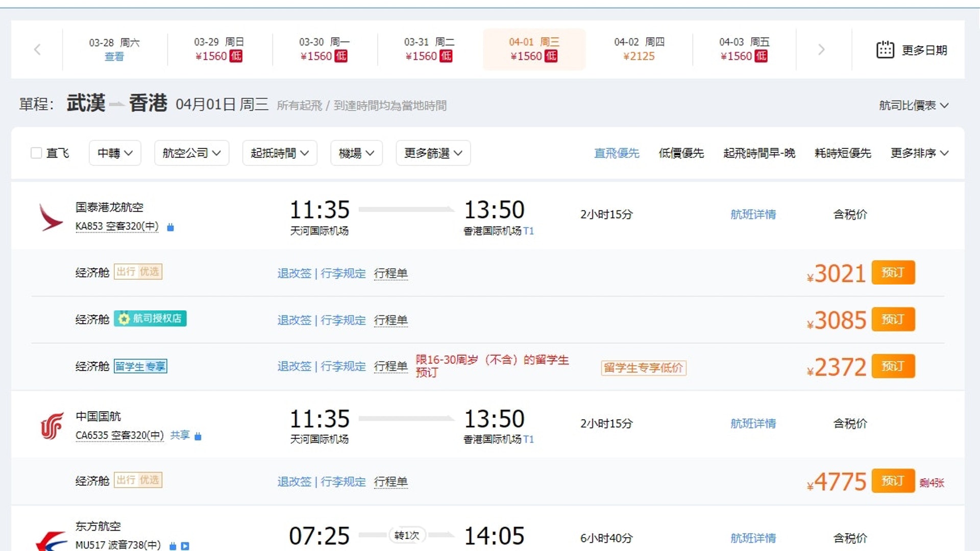The height and width of the screenshot is (551, 980).
Task: Click luggage icon next to KA853
Action: [x=170, y=227]
